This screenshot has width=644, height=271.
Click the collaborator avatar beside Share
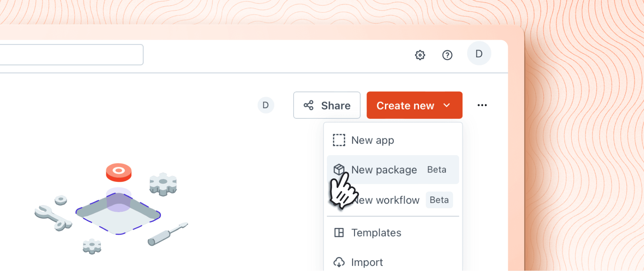click(x=265, y=105)
